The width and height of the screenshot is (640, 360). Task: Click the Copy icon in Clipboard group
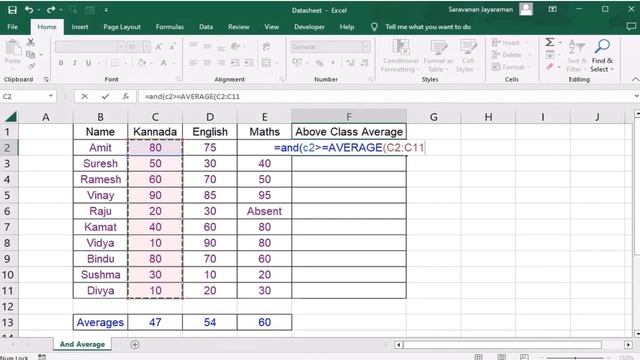(30, 54)
